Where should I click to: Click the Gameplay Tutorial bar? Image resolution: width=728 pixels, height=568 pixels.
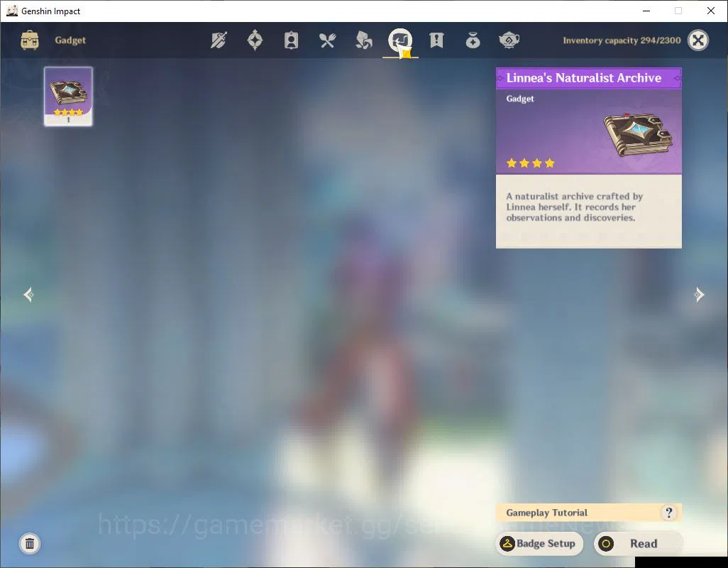point(589,513)
